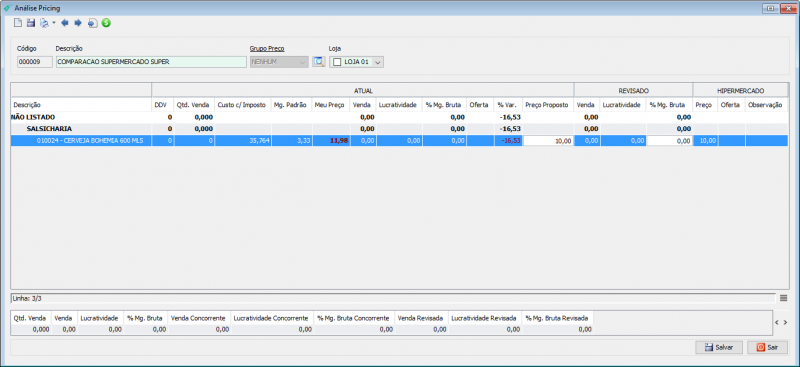Select the NÃO LISTADO group row
This screenshot has width=800, height=367.
point(399,117)
